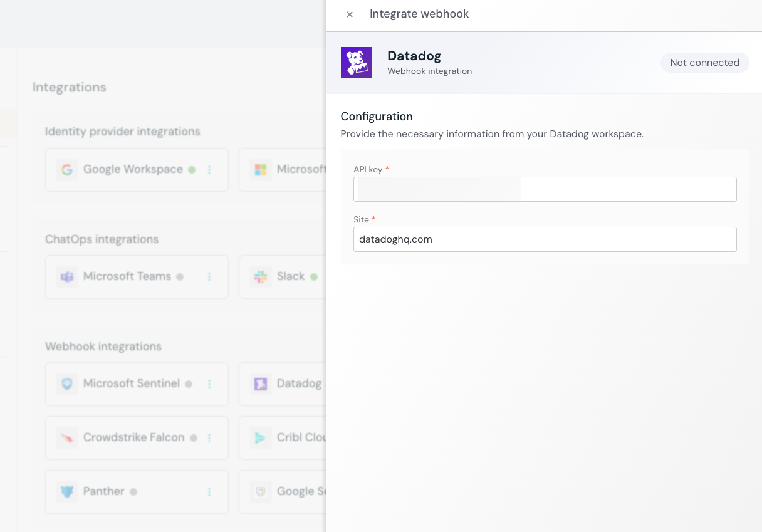Screen dimensions: 762x532
Task: Open the Slack integration card
Action: click(283, 277)
